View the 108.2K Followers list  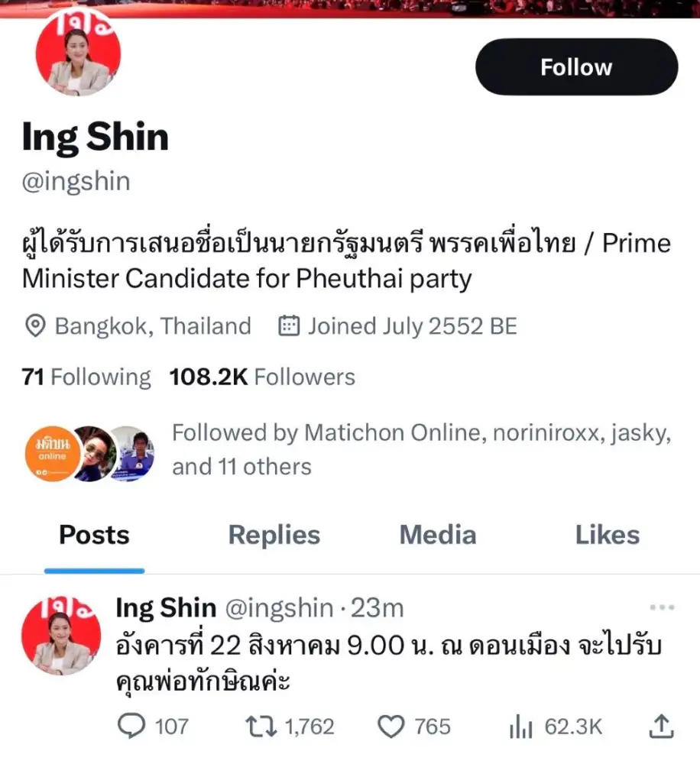click(262, 377)
